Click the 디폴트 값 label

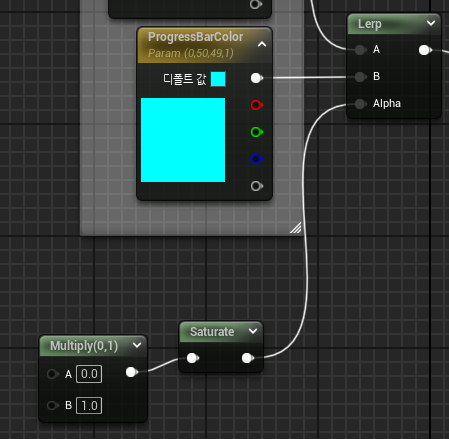click(x=185, y=79)
